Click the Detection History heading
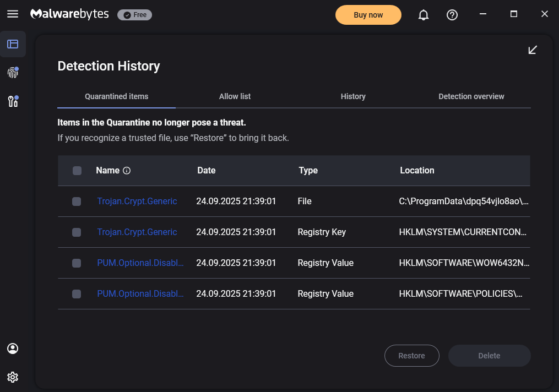This screenshot has width=559, height=392. (x=108, y=66)
